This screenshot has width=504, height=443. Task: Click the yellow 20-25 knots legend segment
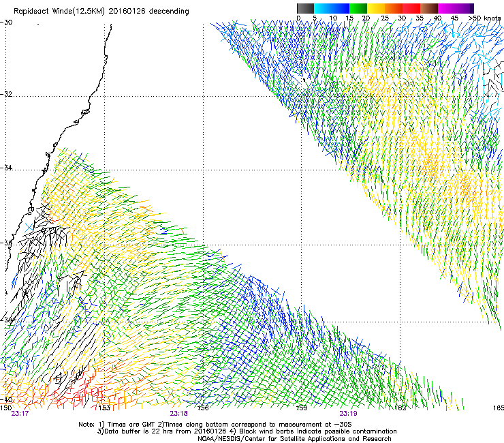click(x=376, y=8)
